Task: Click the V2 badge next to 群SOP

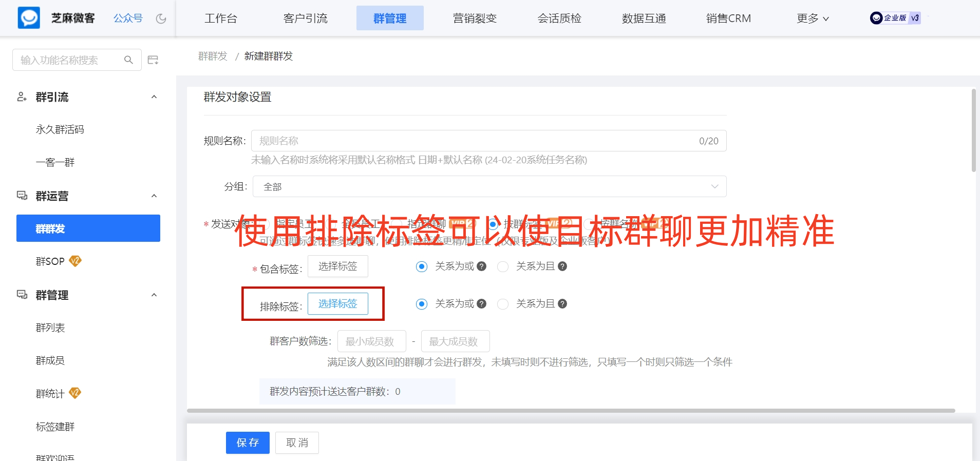Action: tap(75, 261)
